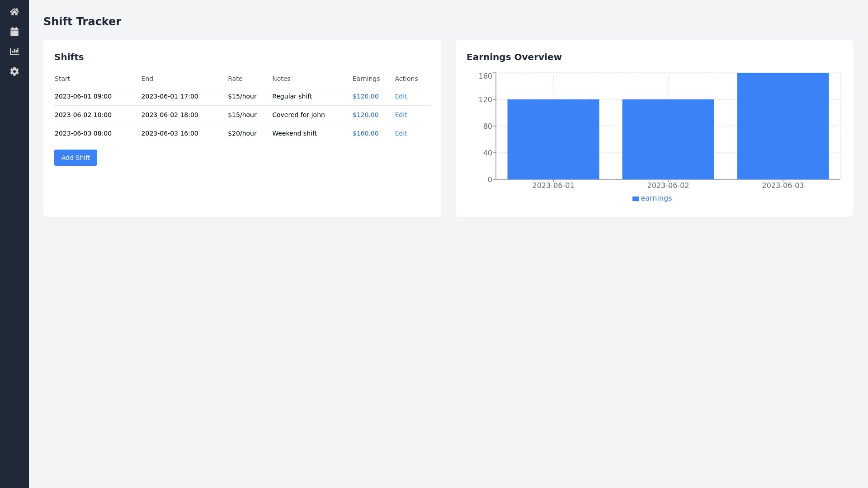The height and width of the screenshot is (488, 868).
Task: Open the bar chart icon in sidebar
Action: 14,52
